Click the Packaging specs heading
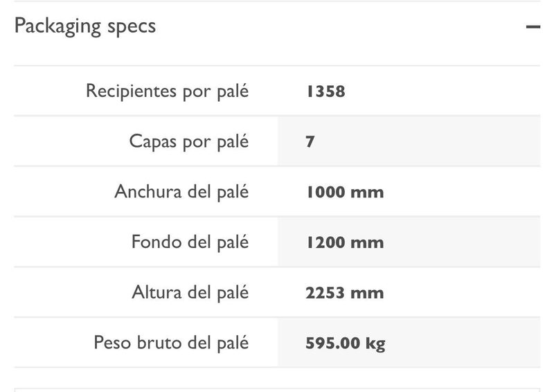This screenshot has height=392, width=554. 85,26
